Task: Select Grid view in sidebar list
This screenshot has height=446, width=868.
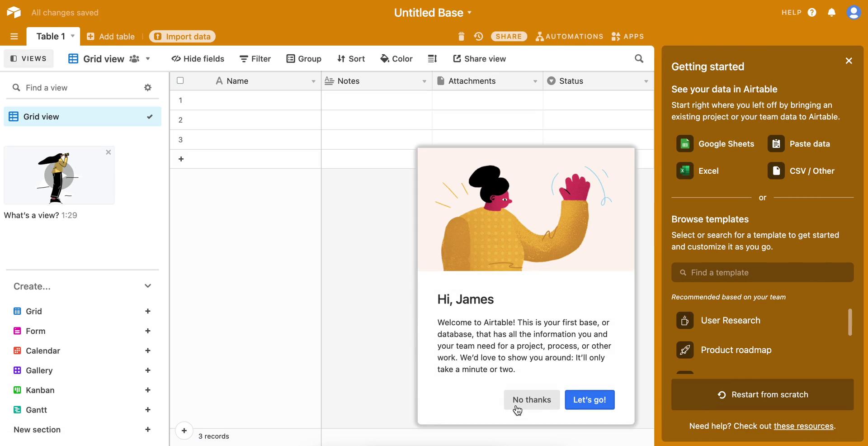Action: (82, 117)
